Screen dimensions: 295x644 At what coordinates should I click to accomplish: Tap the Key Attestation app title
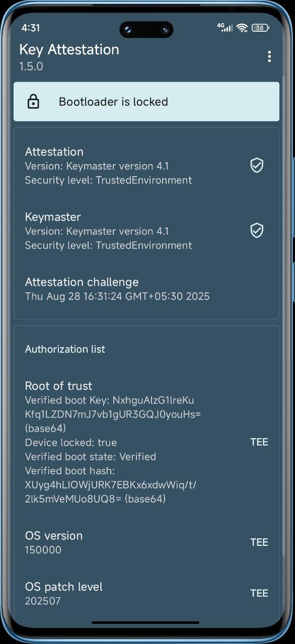pos(69,49)
